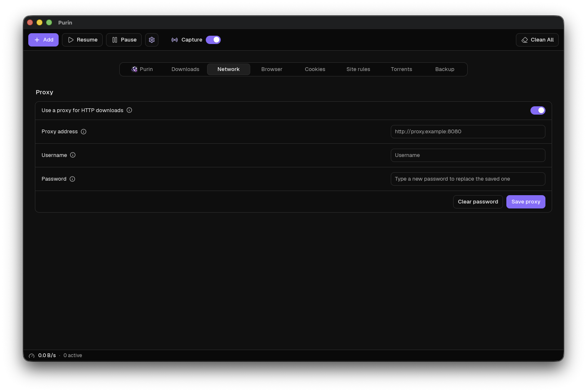Screen dimensions: 587x392
Task: Click the Pause button
Action: tap(124, 40)
